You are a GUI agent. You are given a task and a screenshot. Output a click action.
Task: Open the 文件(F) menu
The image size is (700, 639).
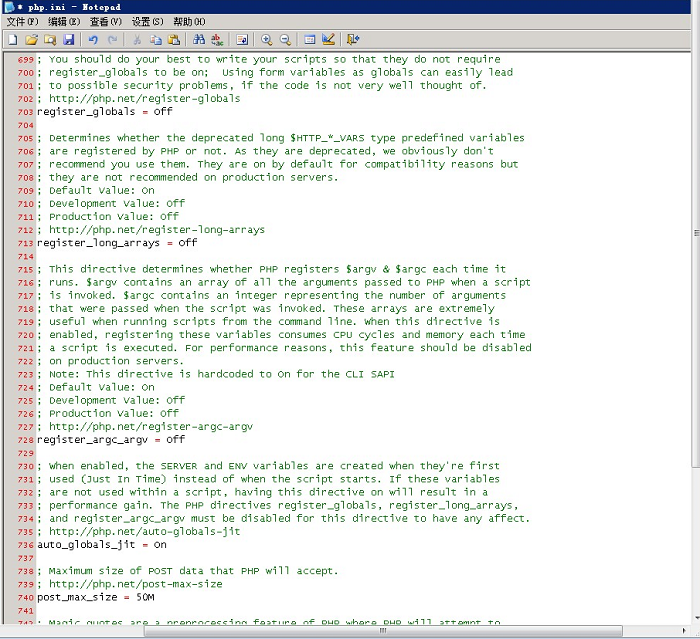pyautogui.click(x=22, y=21)
